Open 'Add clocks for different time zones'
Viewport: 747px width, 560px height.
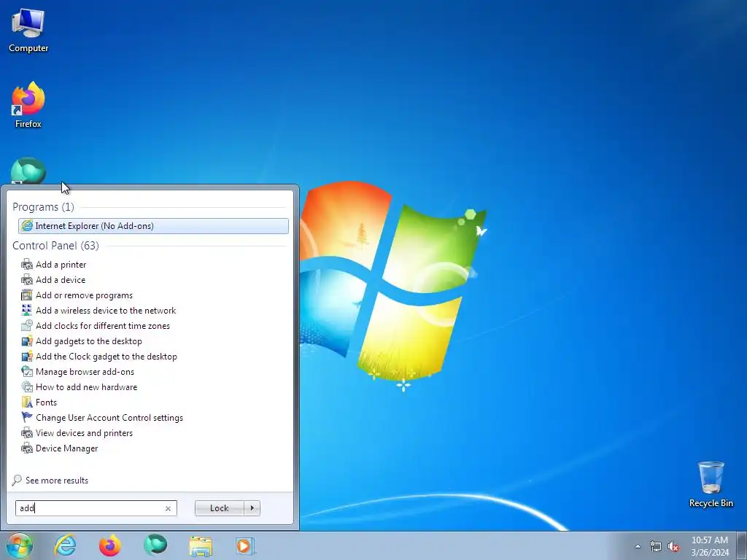(x=102, y=326)
